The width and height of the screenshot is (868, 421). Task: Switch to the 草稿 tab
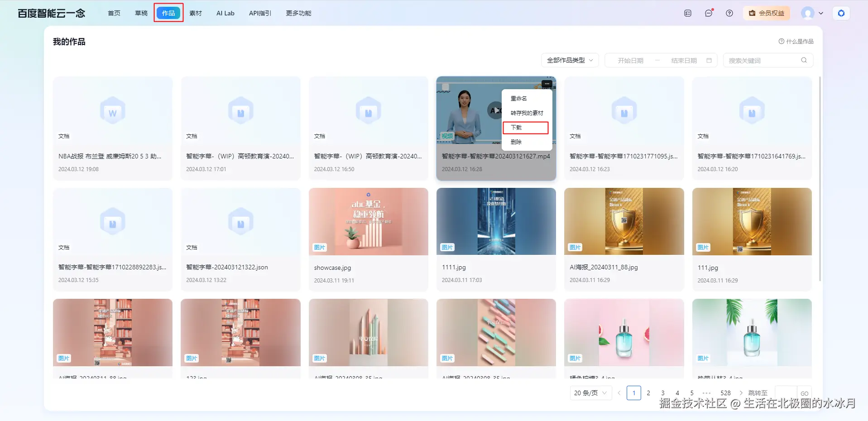[141, 13]
